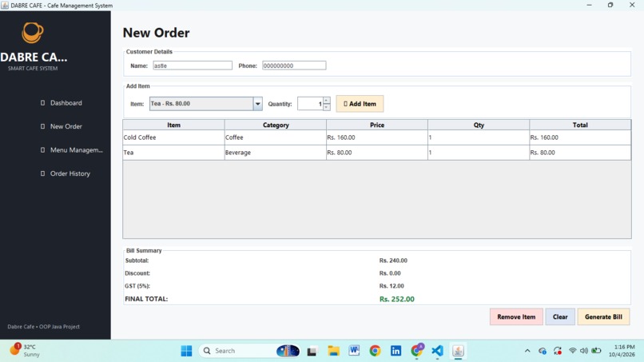Click the Rs. 240.00 subtotal value

pyautogui.click(x=393, y=261)
